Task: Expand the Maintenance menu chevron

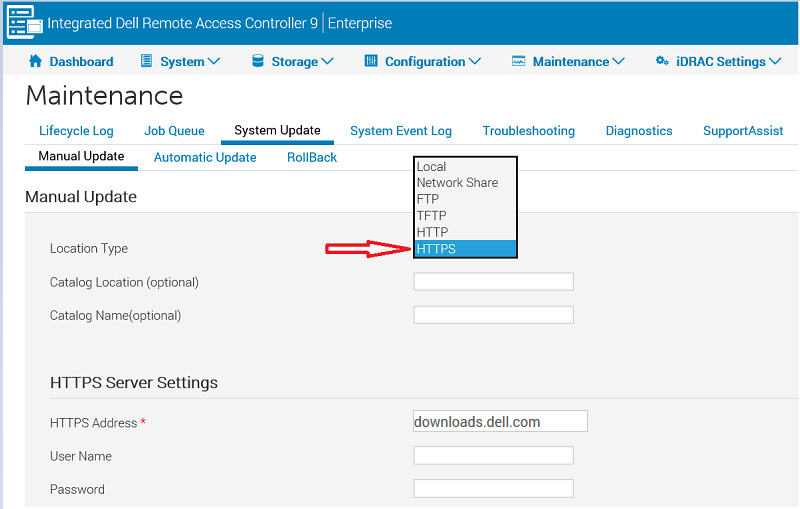Action: (618, 62)
